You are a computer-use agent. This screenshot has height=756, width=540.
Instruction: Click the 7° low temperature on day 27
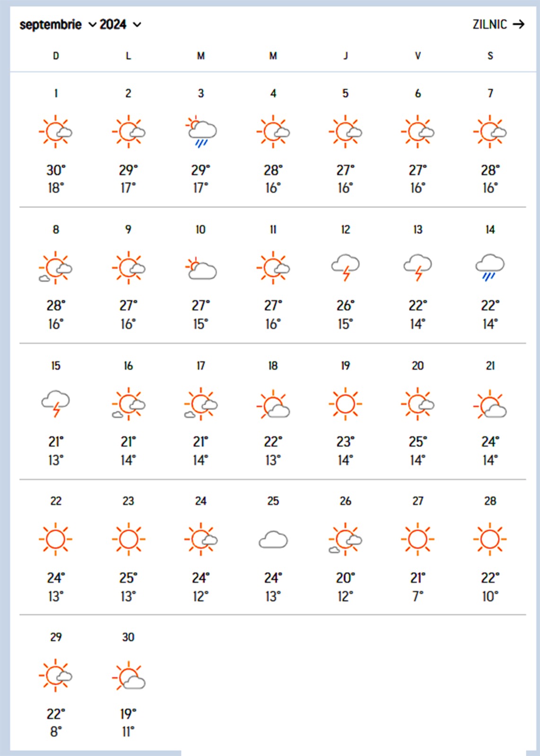point(418,596)
